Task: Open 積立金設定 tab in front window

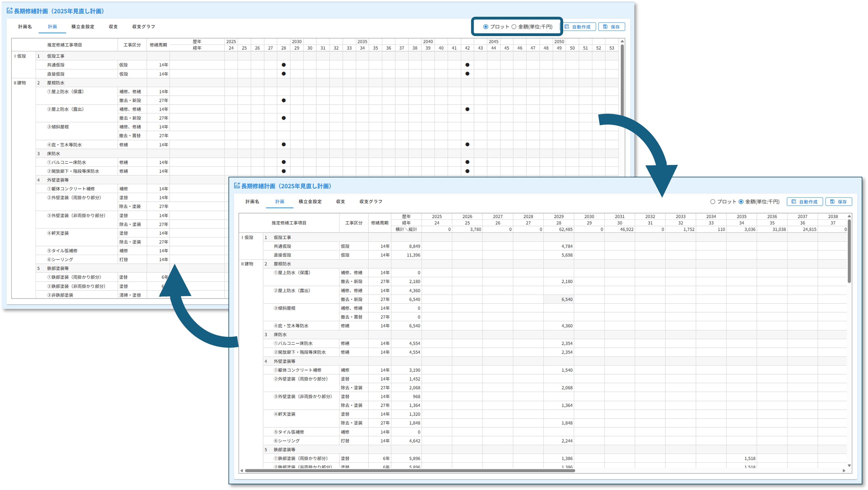Action: (x=310, y=202)
